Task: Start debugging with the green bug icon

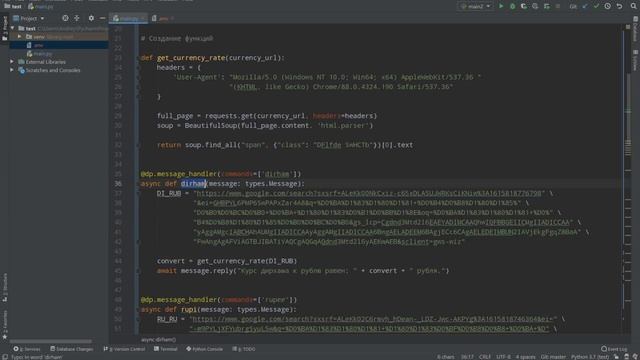Action: (512, 6)
